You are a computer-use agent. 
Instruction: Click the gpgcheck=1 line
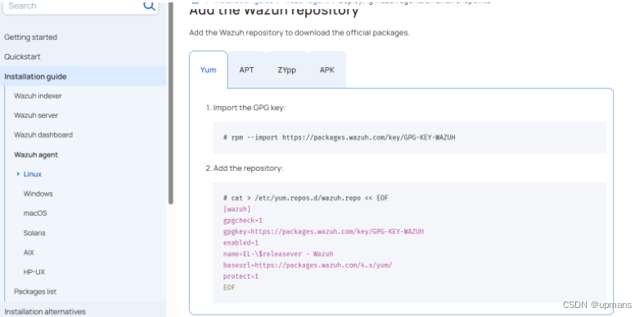coord(242,221)
